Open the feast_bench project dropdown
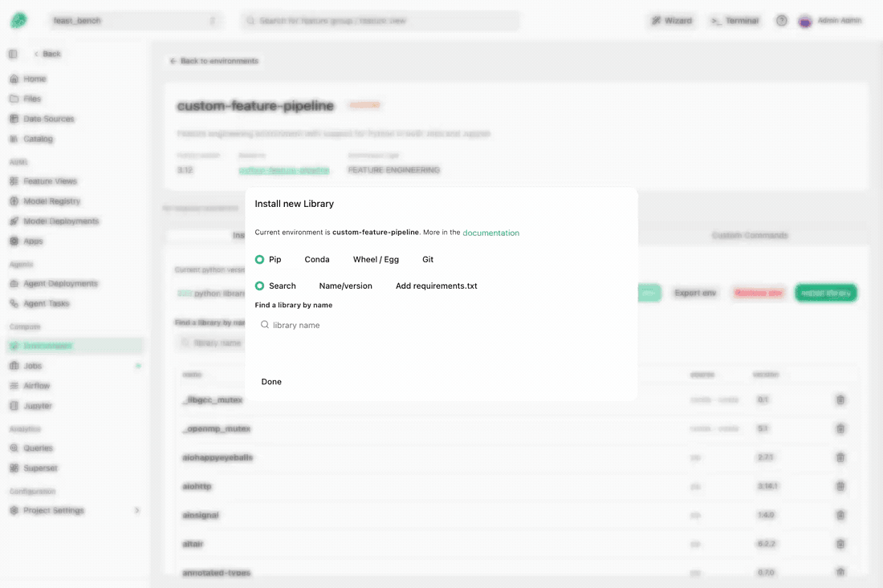Viewport: 883px width, 588px height. 135,21
